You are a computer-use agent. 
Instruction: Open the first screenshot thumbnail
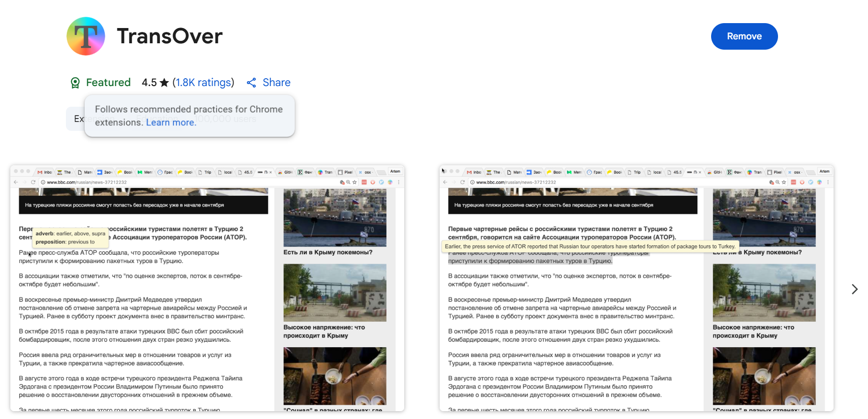click(x=208, y=288)
